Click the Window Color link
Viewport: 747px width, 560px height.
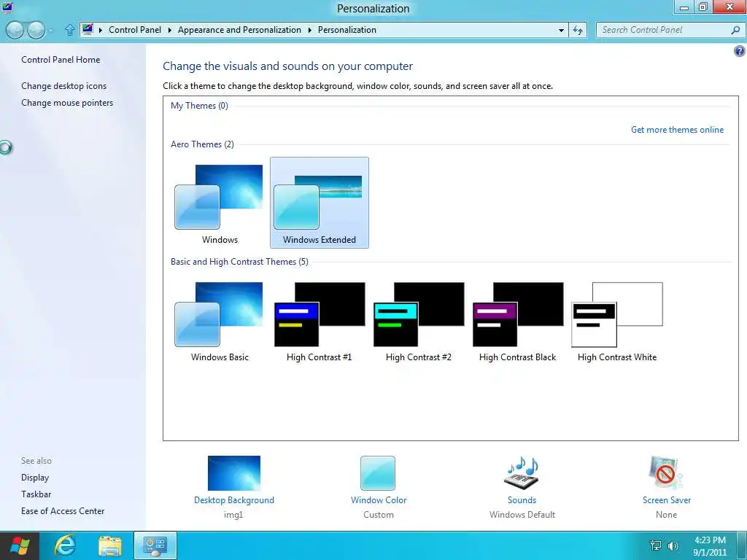pyautogui.click(x=379, y=500)
